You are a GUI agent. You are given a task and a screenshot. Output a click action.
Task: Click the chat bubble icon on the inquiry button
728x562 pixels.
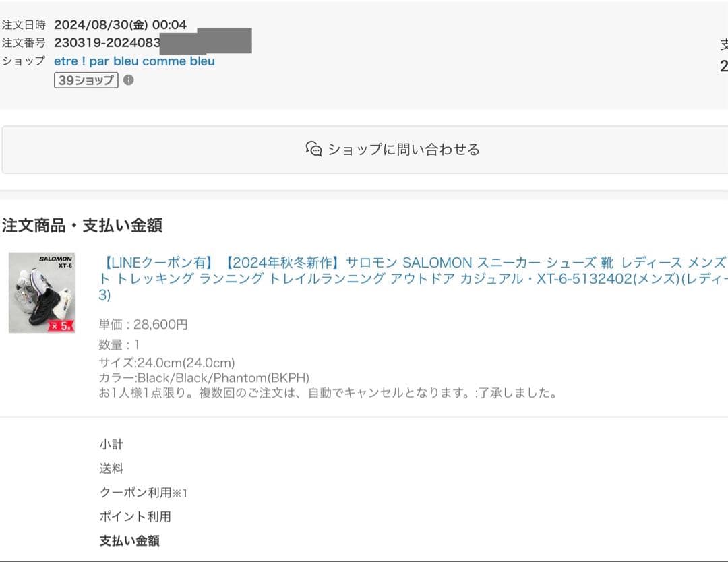pyautogui.click(x=313, y=149)
